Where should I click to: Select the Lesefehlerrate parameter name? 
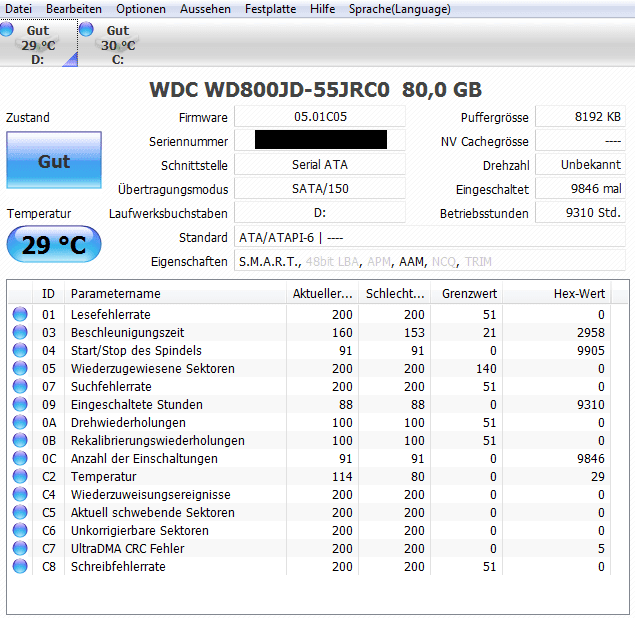tap(111, 315)
